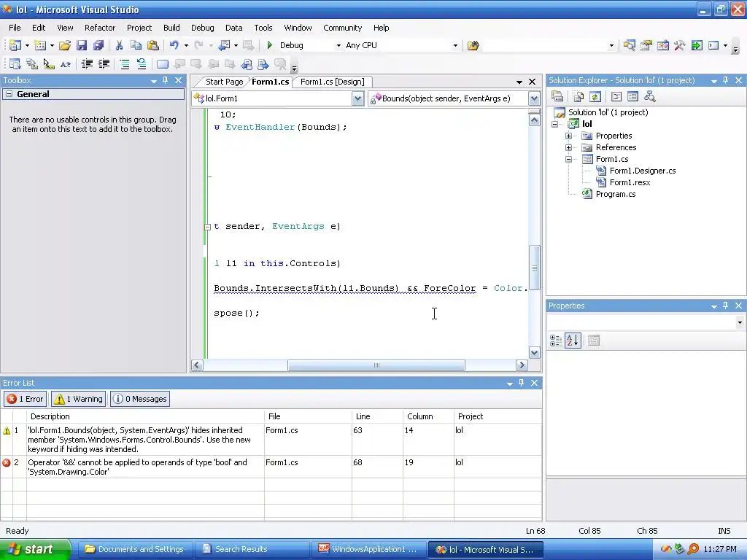Toggle a bookmark on the current line
The width and height of the screenshot is (747, 560).
point(163,64)
